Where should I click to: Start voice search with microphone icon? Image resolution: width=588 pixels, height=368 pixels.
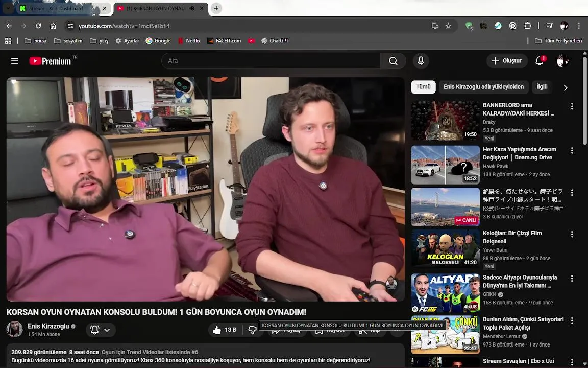pyautogui.click(x=421, y=61)
